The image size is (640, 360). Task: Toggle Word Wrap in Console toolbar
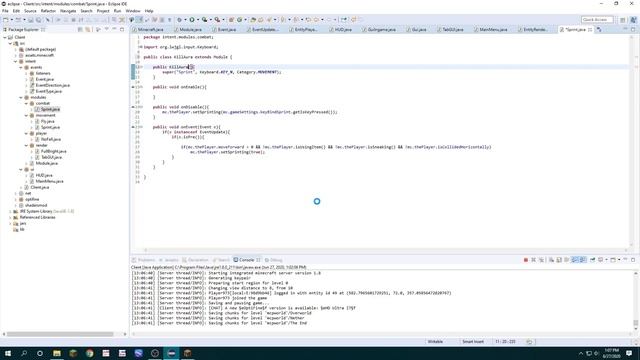click(x=567, y=260)
